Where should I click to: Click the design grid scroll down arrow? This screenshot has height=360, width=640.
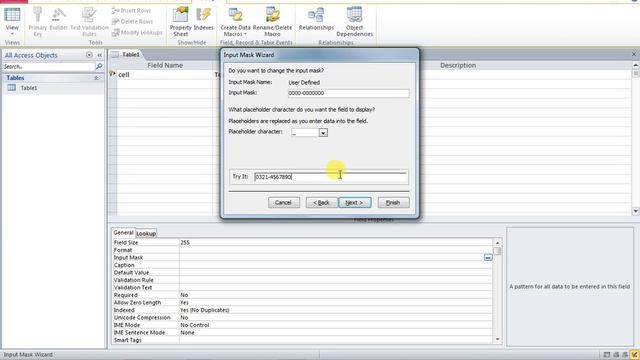point(636,211)
